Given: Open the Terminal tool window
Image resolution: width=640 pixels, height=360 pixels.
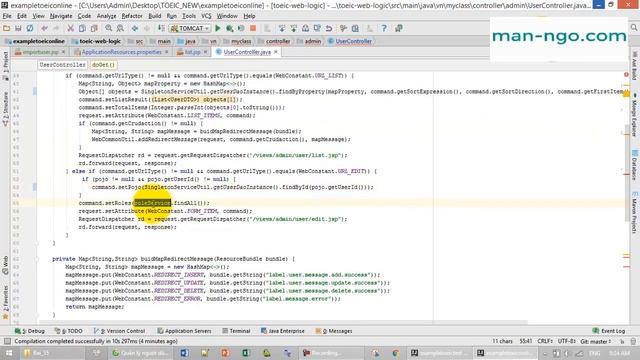Looking at the screenshot, I should [x=236, y=331].
